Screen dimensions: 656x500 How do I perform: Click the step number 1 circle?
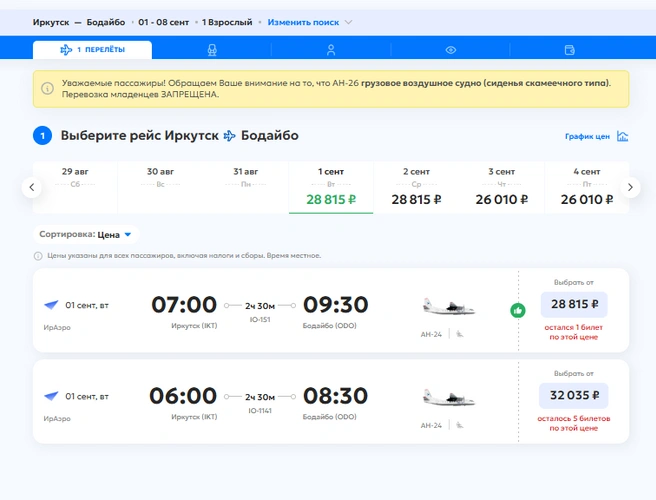click(x=42, y=136)
